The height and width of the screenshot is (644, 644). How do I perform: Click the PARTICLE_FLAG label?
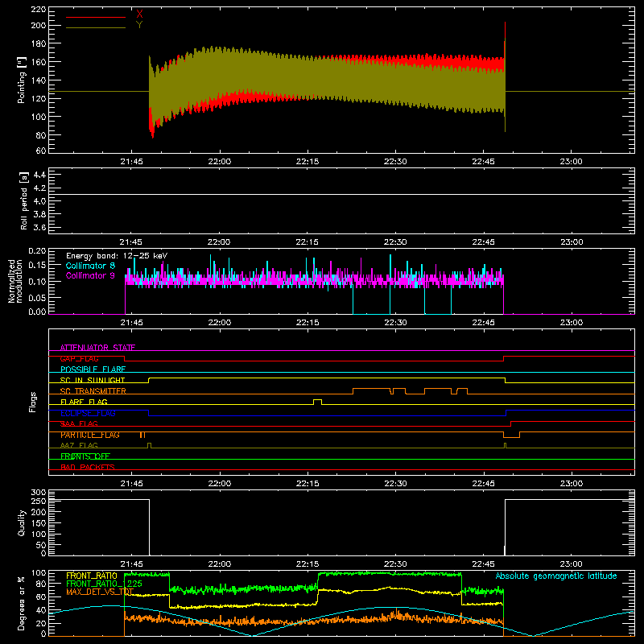tap(90, 435)
